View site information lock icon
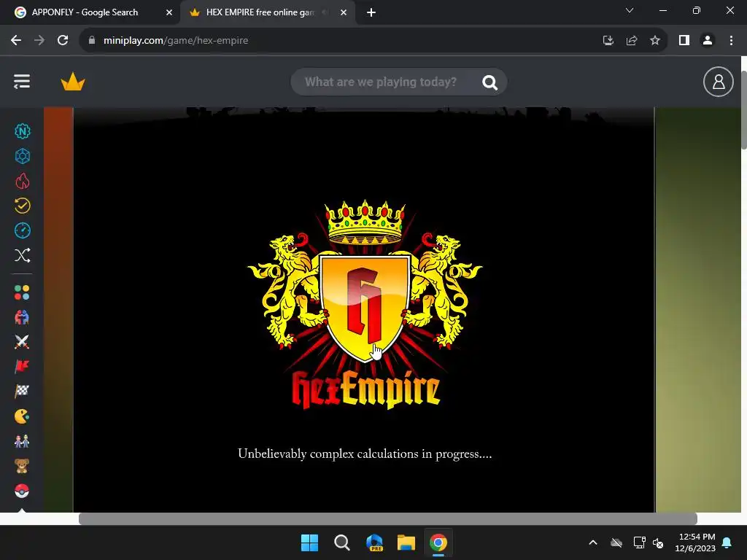Viewport: 747px width, 560px height. click(x=92, y=41)
